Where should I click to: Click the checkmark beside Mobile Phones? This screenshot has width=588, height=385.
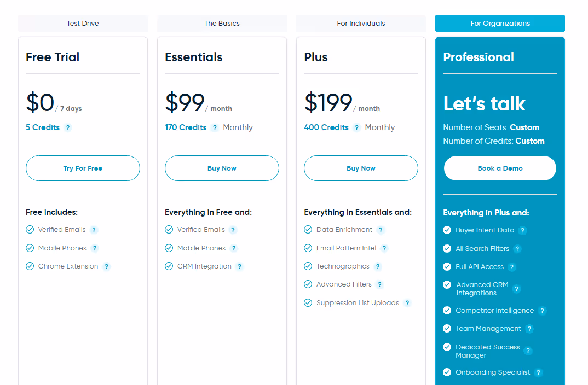coord(30,248)
